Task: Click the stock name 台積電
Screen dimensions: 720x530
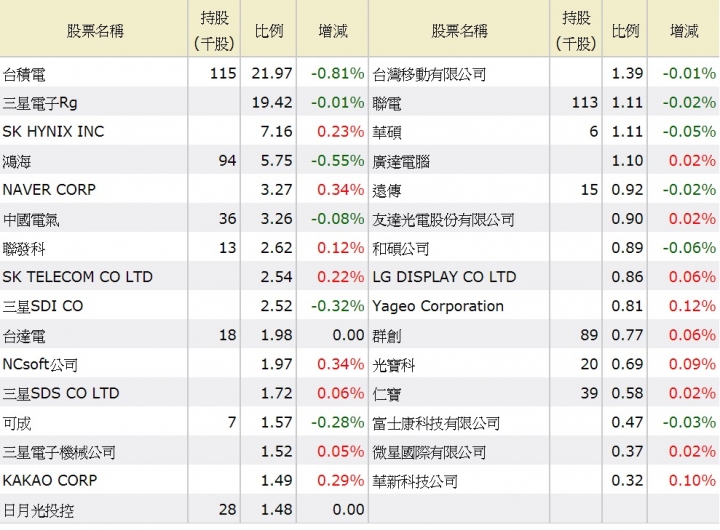Action: (x=24, y=74)
